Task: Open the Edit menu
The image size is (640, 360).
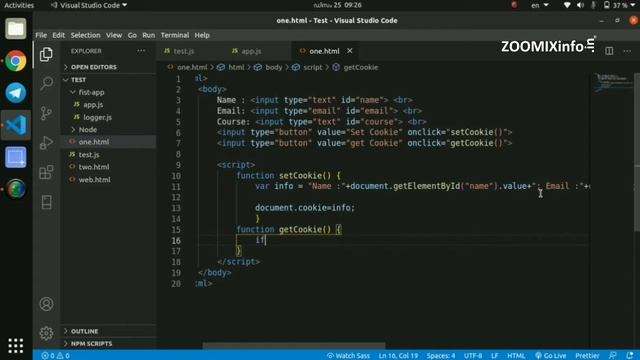Action: tap(58, 35)
